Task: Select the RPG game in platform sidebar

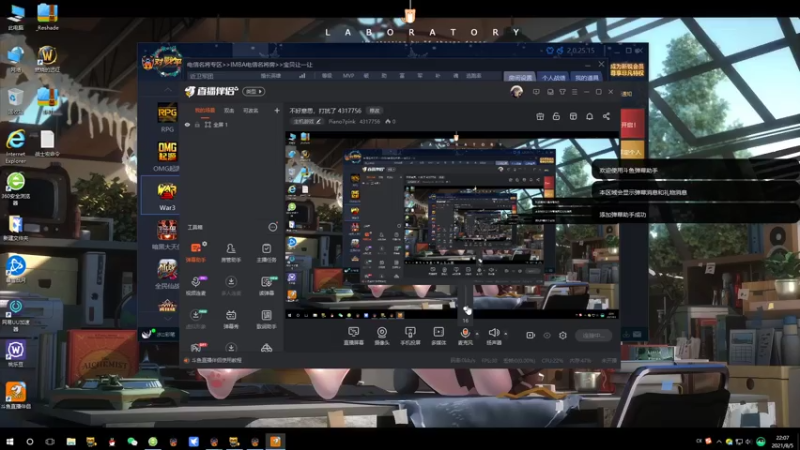Action: [x=167, y=117]
